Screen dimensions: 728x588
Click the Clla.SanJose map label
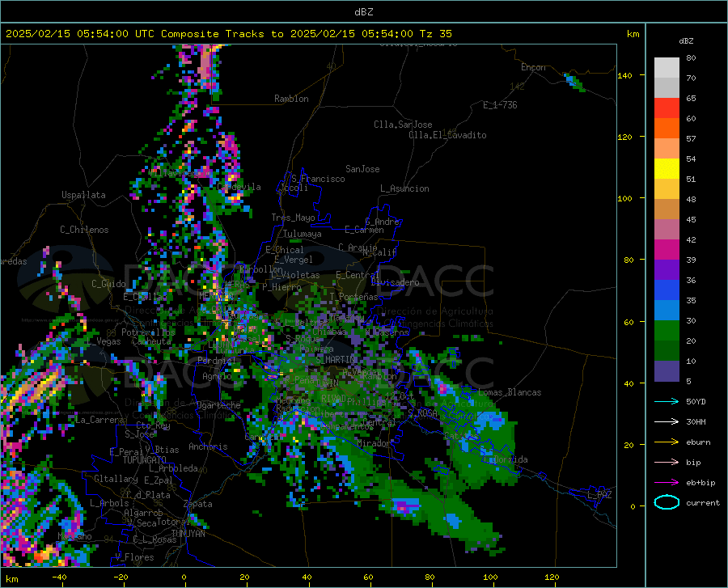pyautogui.click(x=403, y=125)
